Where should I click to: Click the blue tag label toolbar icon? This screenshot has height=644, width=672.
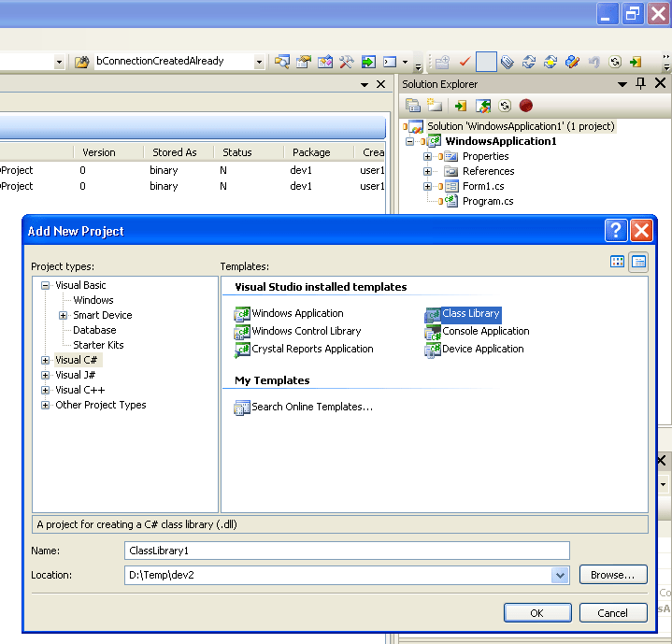[508, 62]
